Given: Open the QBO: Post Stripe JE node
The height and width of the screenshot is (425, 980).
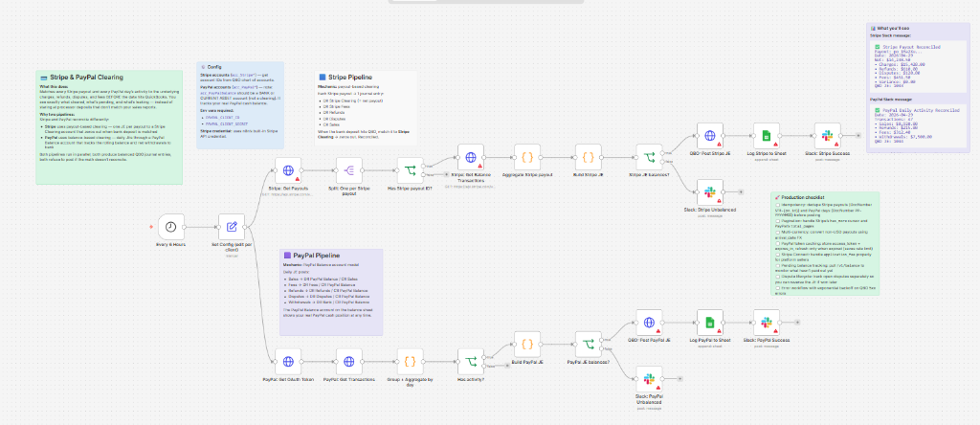Looking at the screenshot, I should [710, 136].
